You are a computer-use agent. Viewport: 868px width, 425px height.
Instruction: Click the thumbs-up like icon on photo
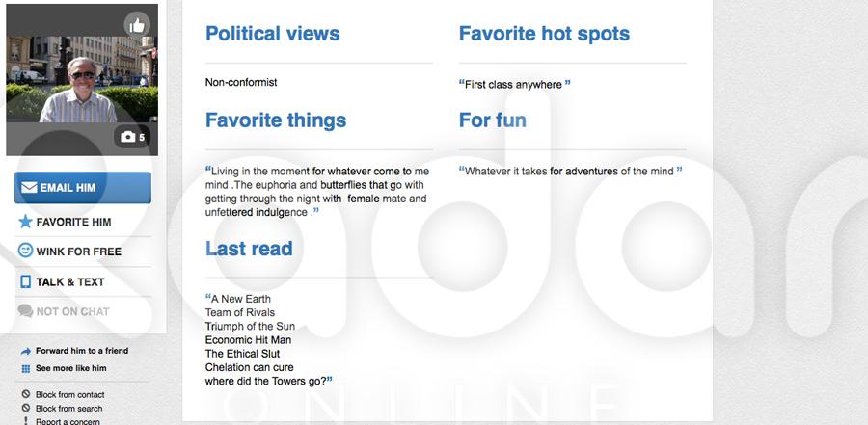click(137, 25)
